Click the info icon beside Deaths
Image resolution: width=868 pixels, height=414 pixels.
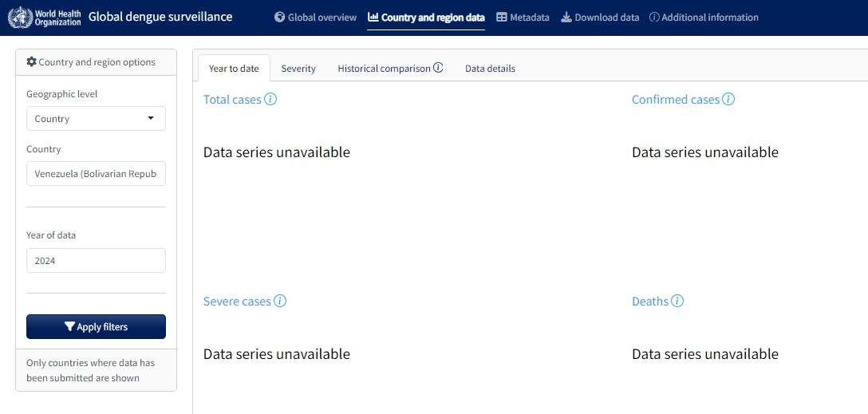[677, 302]
